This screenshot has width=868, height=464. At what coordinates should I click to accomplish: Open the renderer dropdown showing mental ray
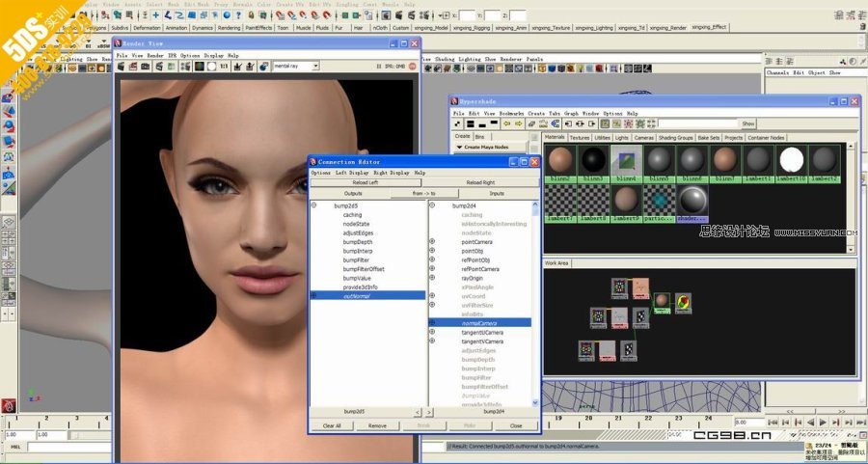[299, 67]
